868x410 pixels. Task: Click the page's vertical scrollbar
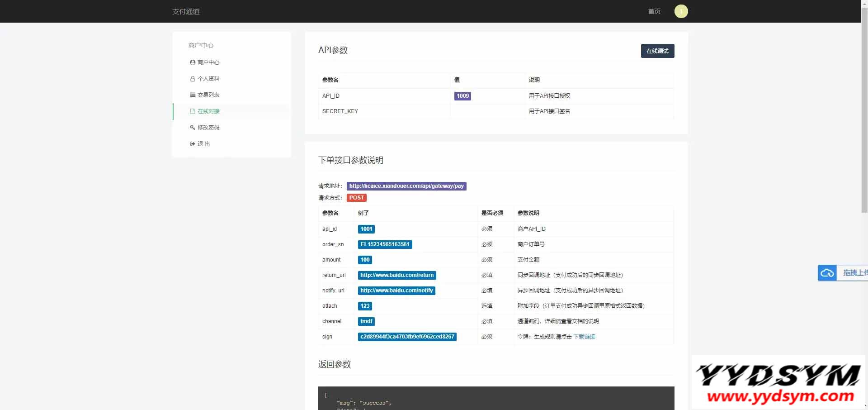(864, 136)
